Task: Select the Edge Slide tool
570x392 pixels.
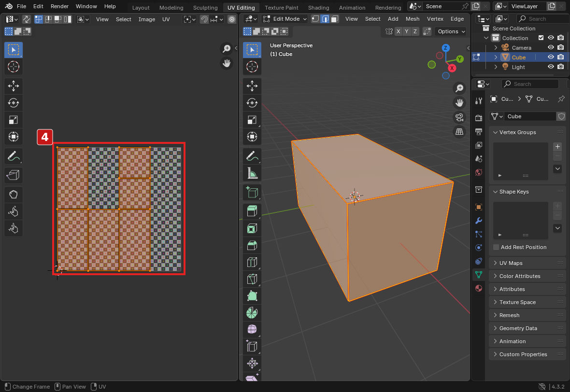Action: pos(252,347)
